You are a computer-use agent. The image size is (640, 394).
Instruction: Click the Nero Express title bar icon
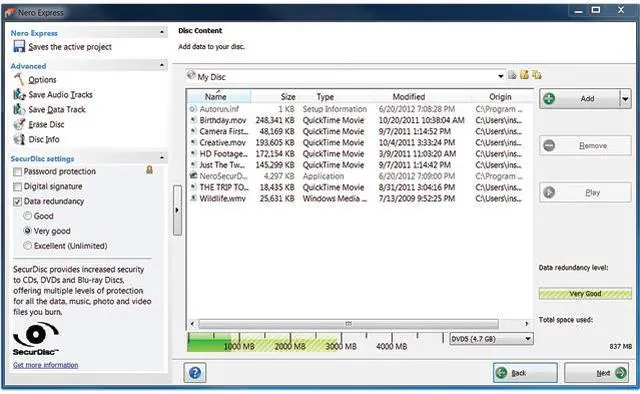pyautogui.click(x=10, y=13)
